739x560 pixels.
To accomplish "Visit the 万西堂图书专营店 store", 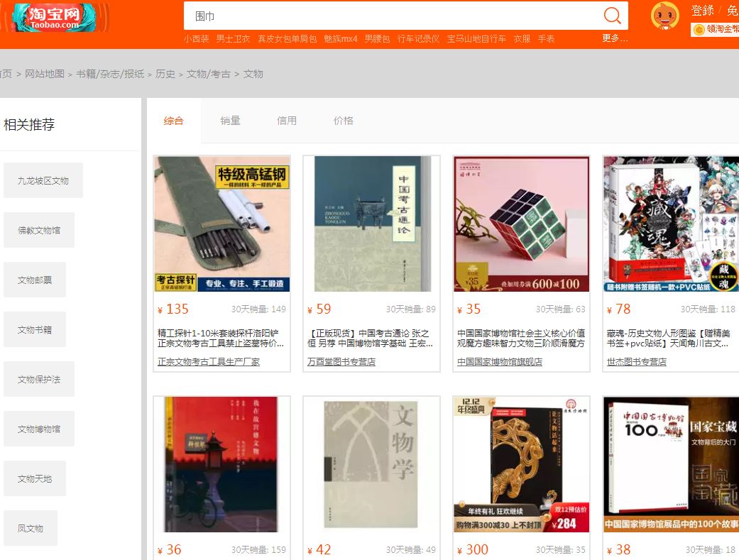I will point(343,362).
